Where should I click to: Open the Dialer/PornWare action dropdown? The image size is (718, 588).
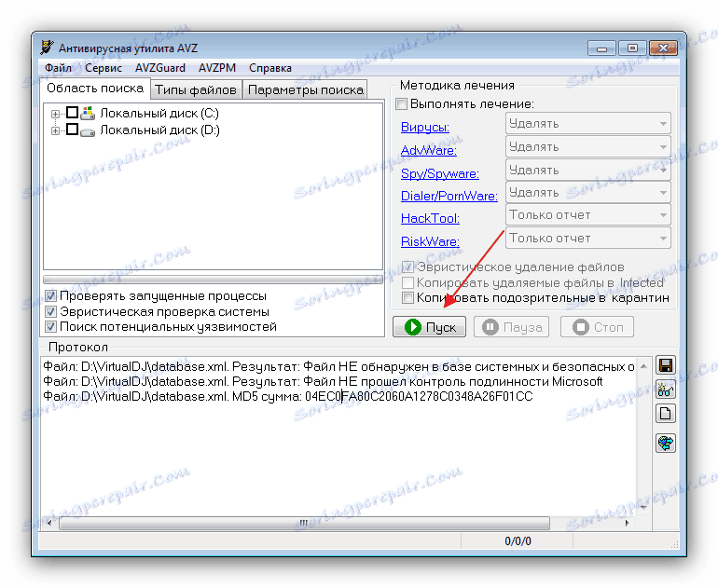click(588, 193)
